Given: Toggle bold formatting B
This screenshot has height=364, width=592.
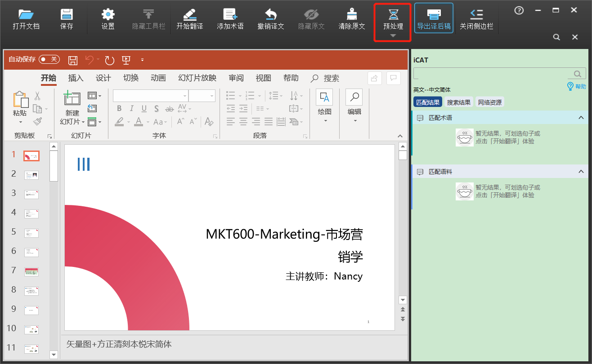Looking at the screenshot, I should 119,109.
